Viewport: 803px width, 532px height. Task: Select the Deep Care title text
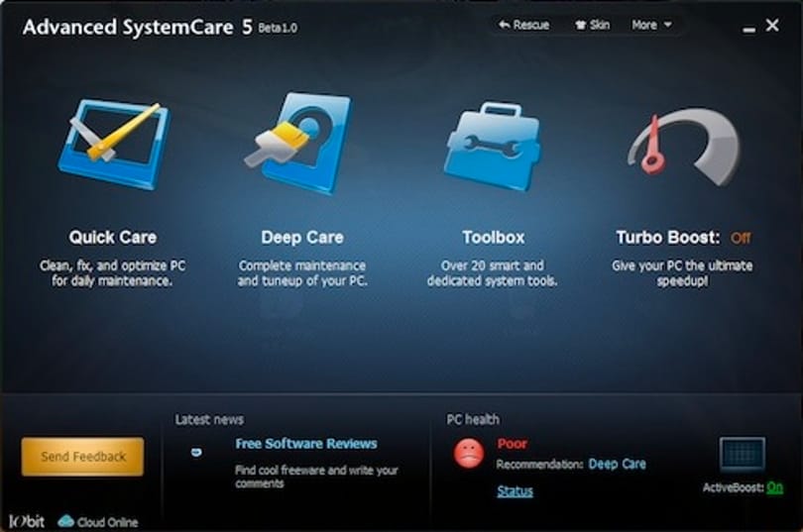(x=302, y=238)
